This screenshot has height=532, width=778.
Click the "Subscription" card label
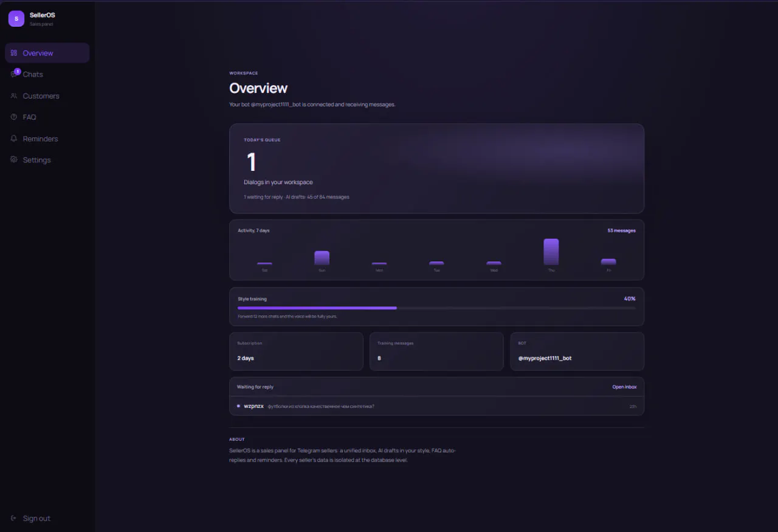click(250, 343)
